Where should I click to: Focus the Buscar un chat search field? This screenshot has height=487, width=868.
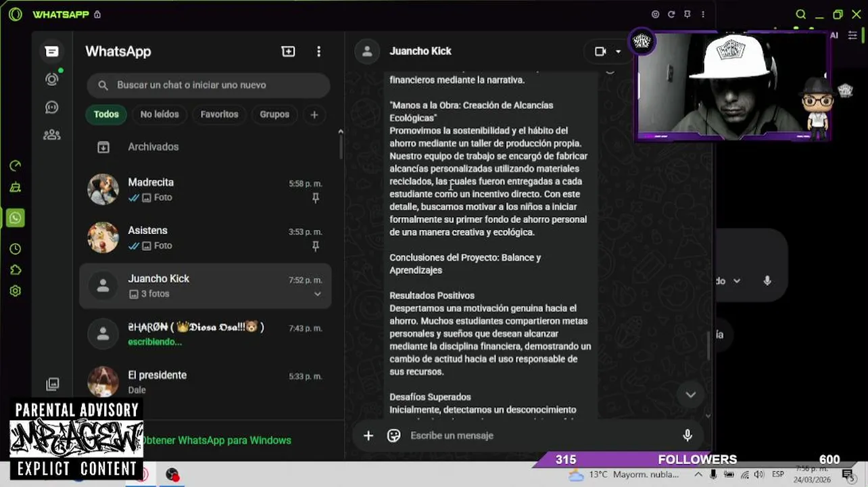[208, 85]
